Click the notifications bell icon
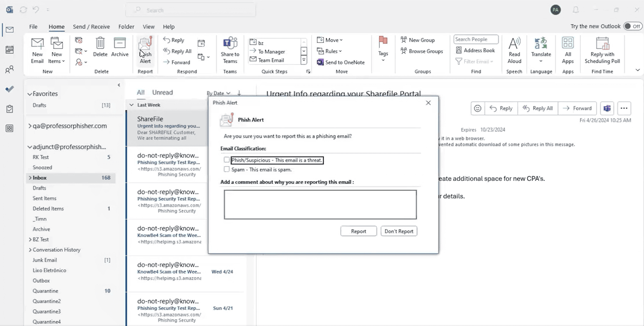 pos(576,10)
